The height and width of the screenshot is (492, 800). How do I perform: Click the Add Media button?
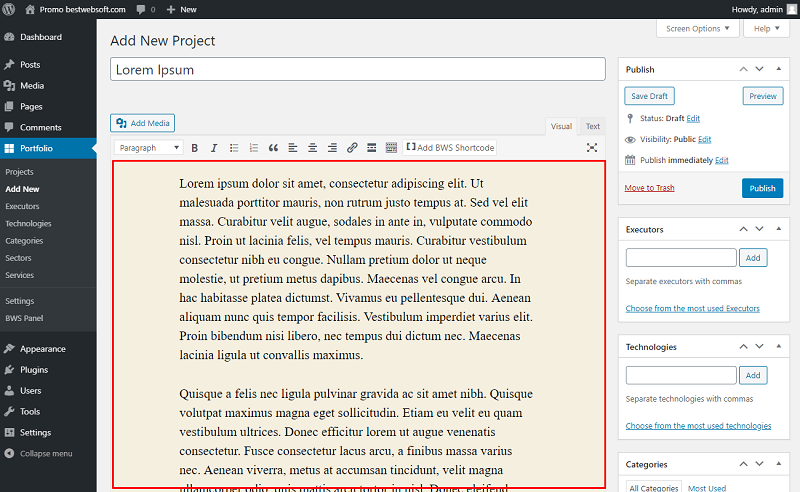pyautogui.click(x=143, y=123)
